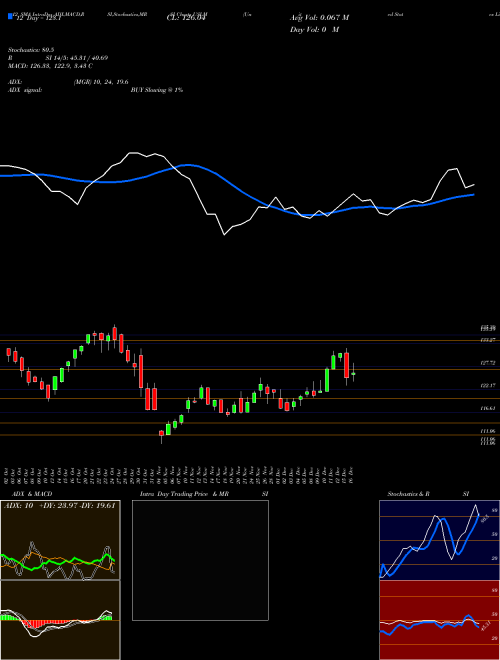
Task: Click the white price line peak on chart
Action: pos(133,153)
